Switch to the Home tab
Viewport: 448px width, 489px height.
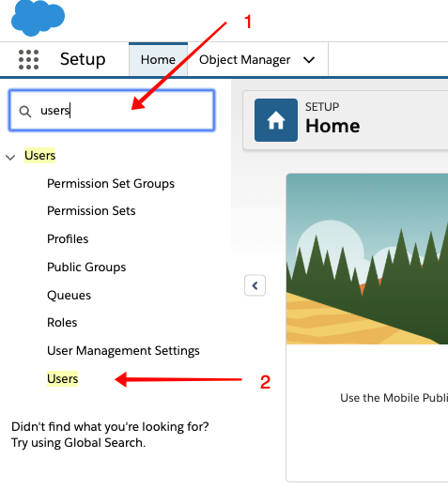point(158,59)
